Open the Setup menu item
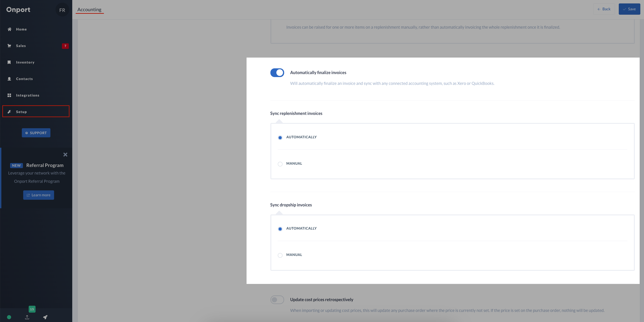The height and width of the screenshot is (322, 644). (36, 111)
